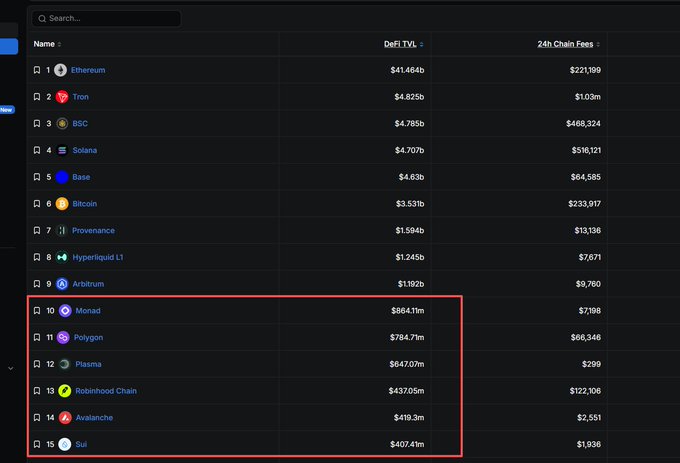Select Ethereum TVL value $41.464b
680x463 pixels.
pyautogui.click(x=407, y=70)
